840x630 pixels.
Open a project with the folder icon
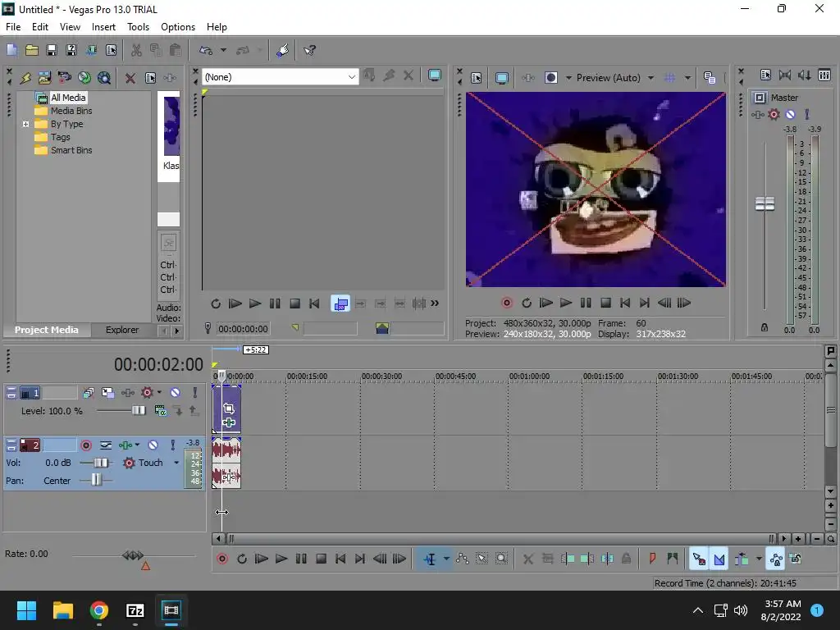pos(32,50)
